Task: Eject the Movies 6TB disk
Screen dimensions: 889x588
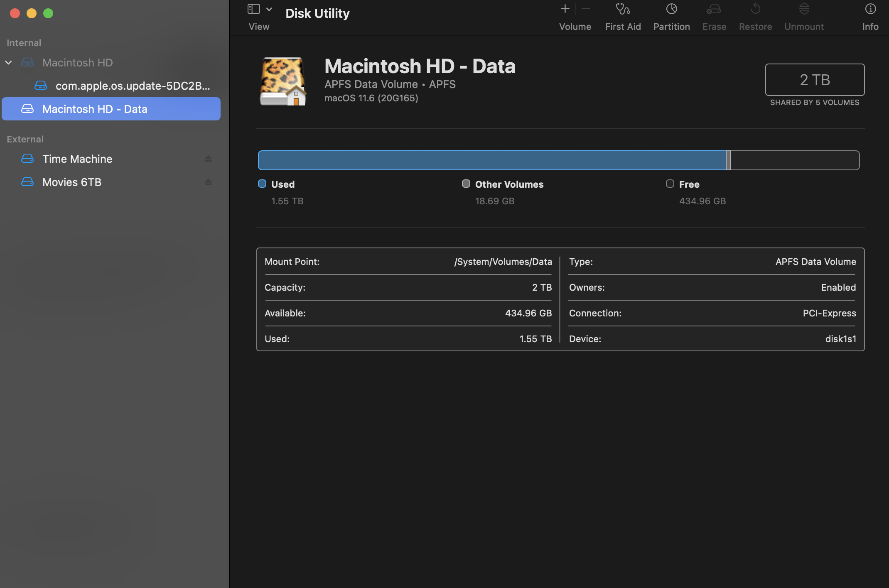Action: click(208, 182)
